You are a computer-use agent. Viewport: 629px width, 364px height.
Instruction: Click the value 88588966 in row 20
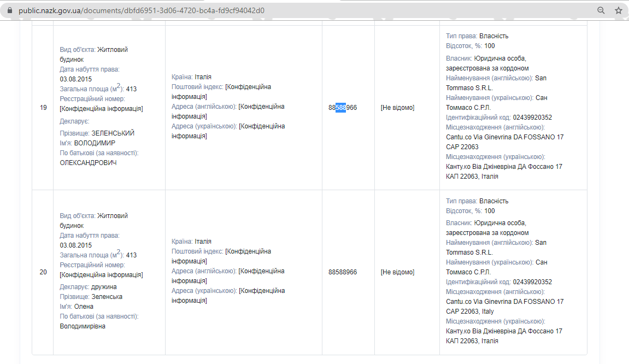pyautogui.click(x=343, y=272)
